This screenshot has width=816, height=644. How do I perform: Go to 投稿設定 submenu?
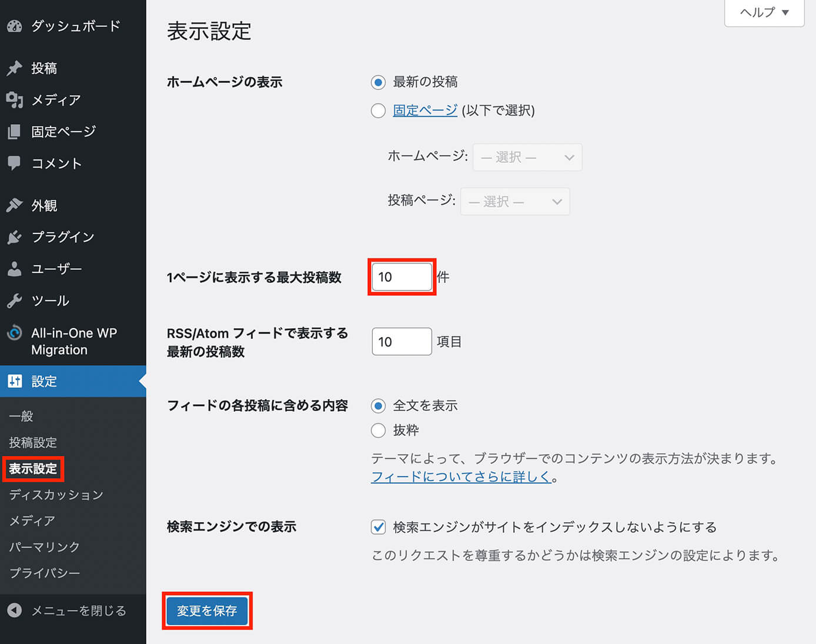point(33,442)
